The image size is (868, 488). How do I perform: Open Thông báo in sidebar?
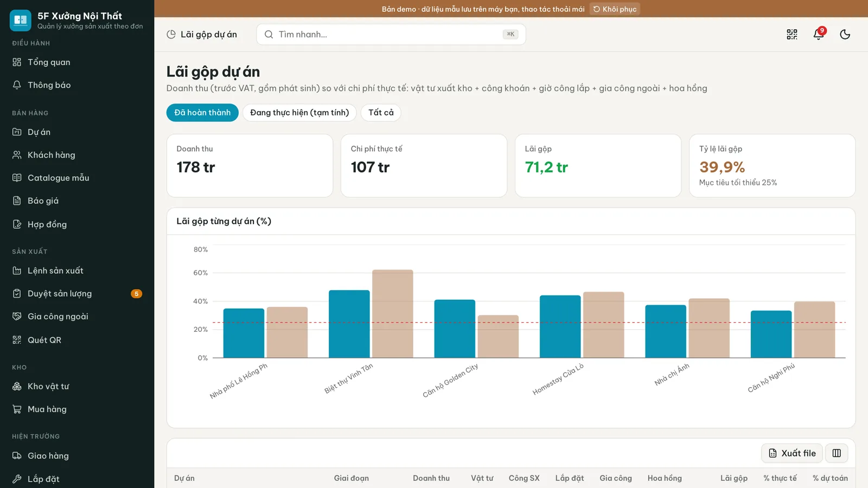coord(77,85)
